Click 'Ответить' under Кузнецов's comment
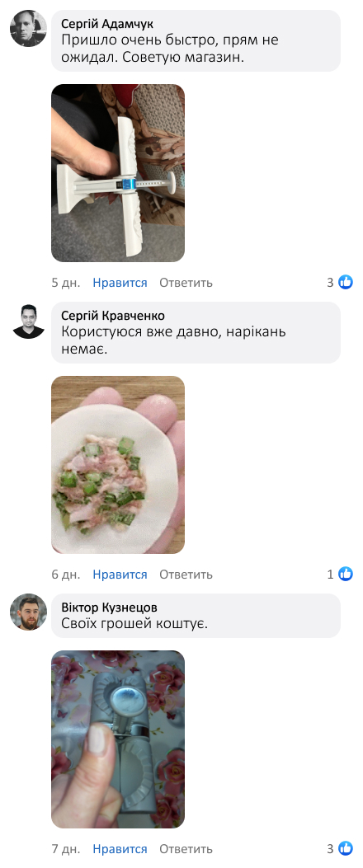The width and height of the screenshot is (363, 868). pos(186,848)
